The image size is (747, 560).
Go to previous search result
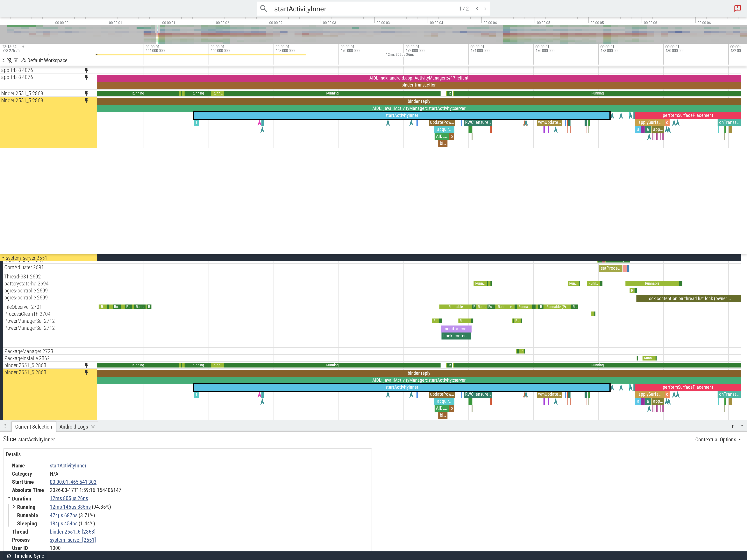(x=477, y=9)
